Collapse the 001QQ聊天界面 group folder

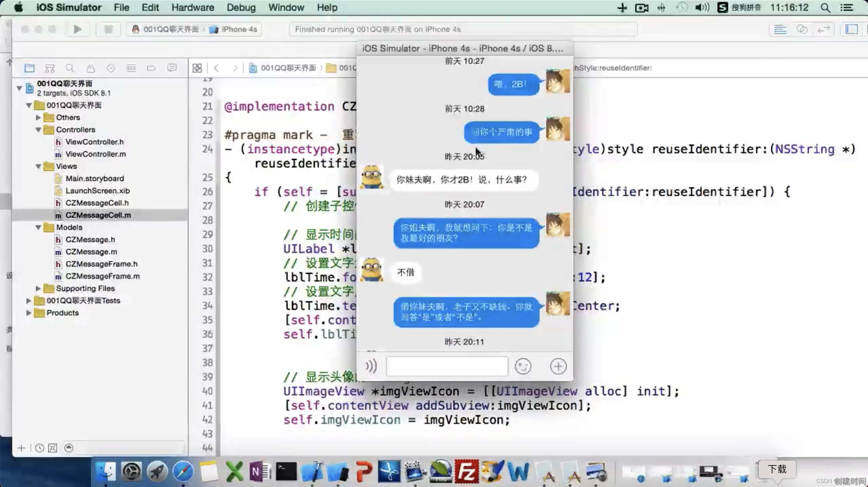pos(29,105)
